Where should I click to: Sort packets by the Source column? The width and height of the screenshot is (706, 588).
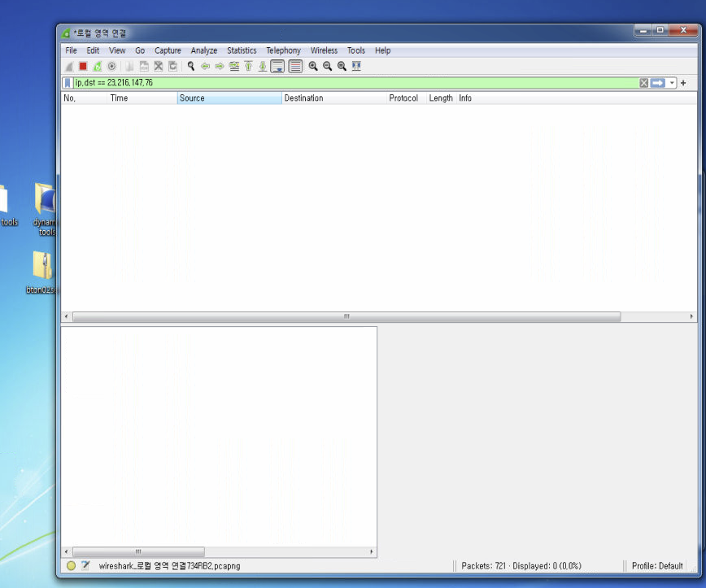pyautogui.click(x=229, y=98)
